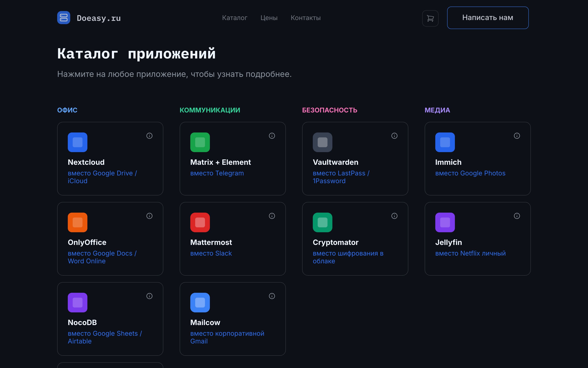Click the Doeasy.ru server logo icon
This screenshot has height=368, width=588.
pos(64,18)
